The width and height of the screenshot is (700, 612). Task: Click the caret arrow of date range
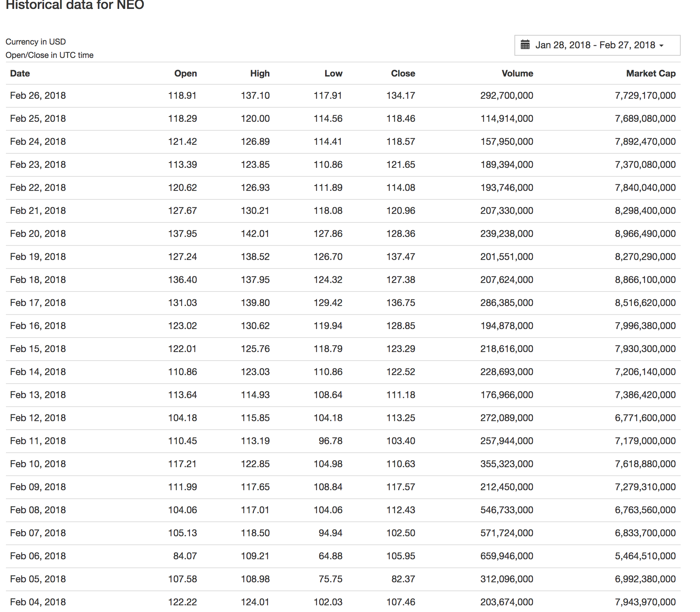(661, 46)
